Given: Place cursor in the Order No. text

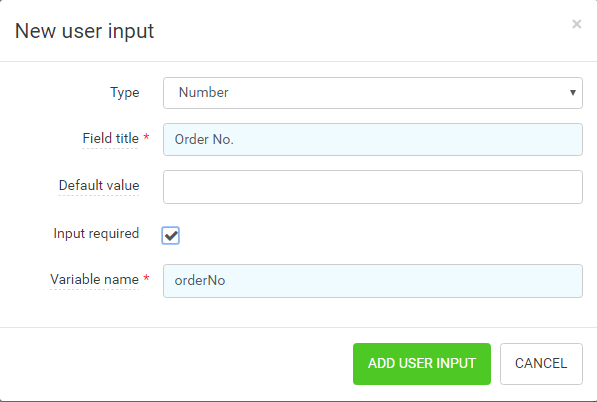Looking at the screenshot, I should (x=204, y=139).
